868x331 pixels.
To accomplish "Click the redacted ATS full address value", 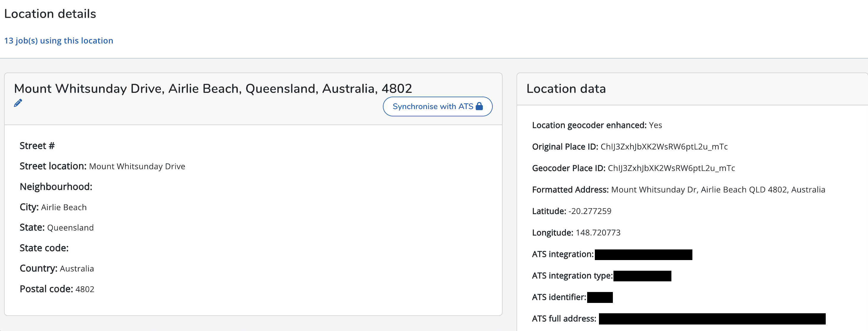I will pyautogui.click(x=712, y=319).
